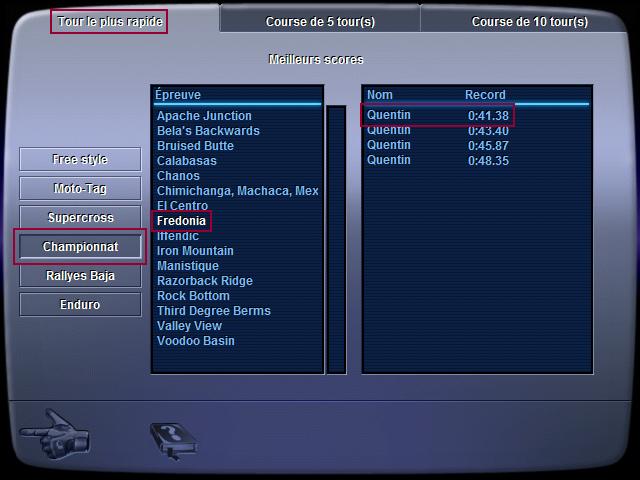Choose the Fredonia track entry

click(x=181, y=221)
